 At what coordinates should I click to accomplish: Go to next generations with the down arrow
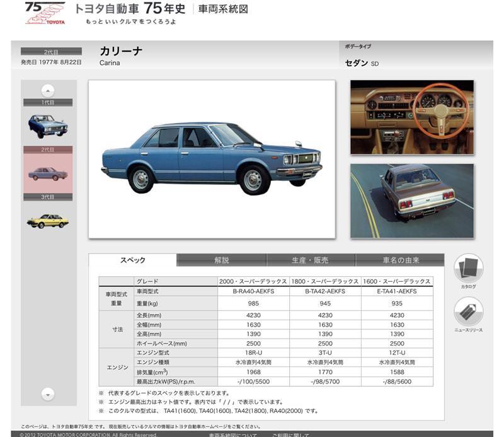pyautogui.click(x=48, y=394)
